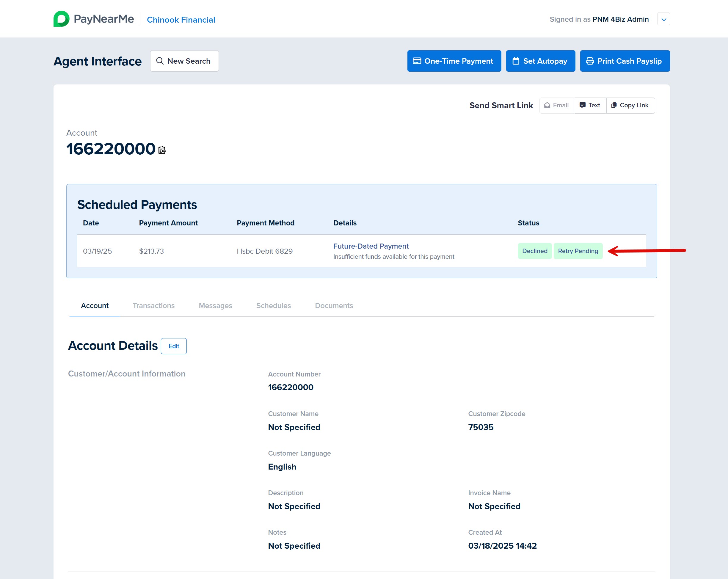Screen dimensions: 728x579
Task: Select the Schedules tab
Action: [x=273, y=305]
